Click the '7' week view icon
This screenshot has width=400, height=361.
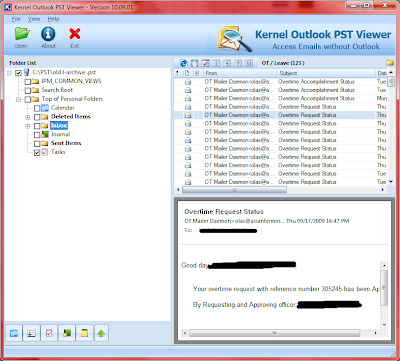pos(238,63)
